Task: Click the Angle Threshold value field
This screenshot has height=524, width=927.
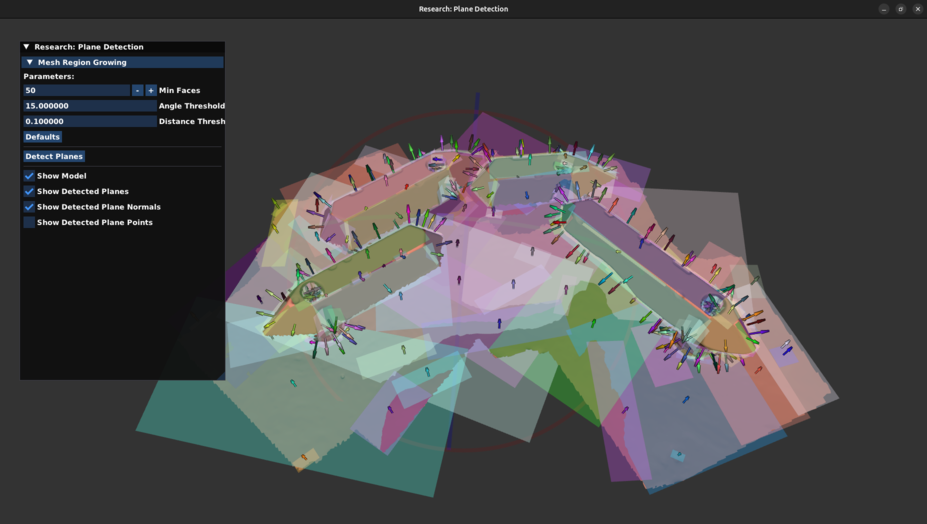Action: point(90,106)
